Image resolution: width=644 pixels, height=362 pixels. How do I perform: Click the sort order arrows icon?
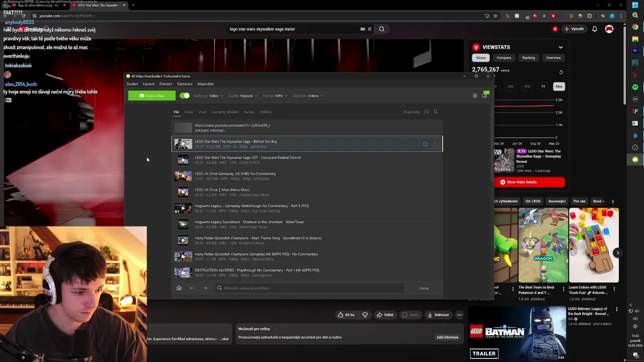[x=436, y=112]
